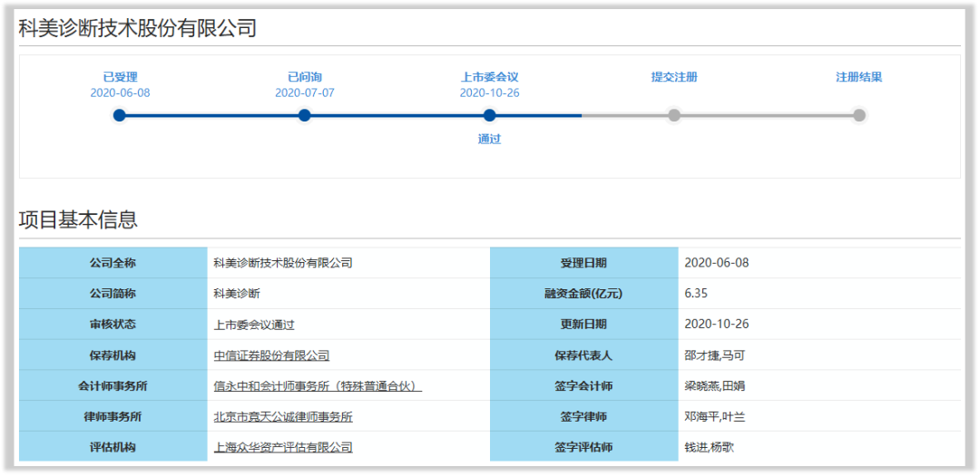Click the 通过 status text under timeline
This screenshot has width=980, height=476.
tap(490, 140)
